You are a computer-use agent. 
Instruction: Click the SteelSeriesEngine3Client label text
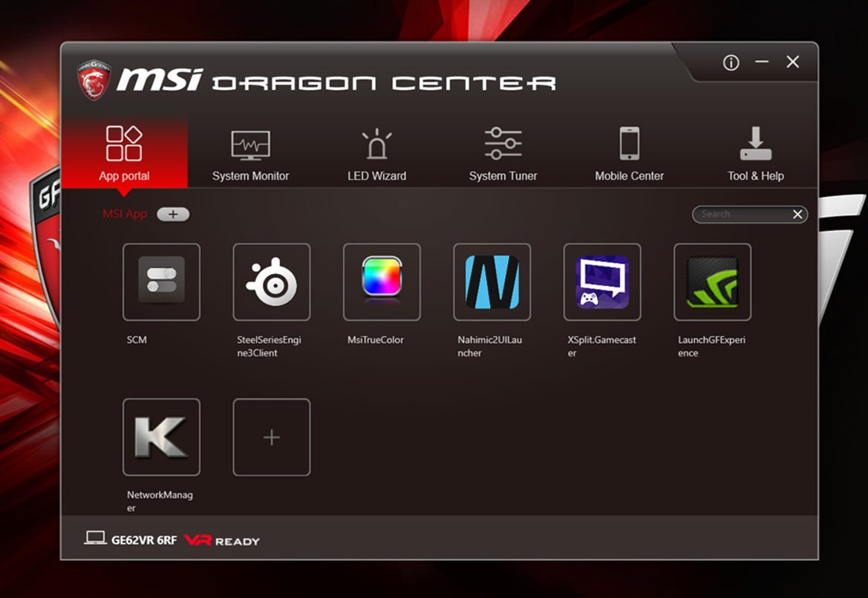[269, 347]
